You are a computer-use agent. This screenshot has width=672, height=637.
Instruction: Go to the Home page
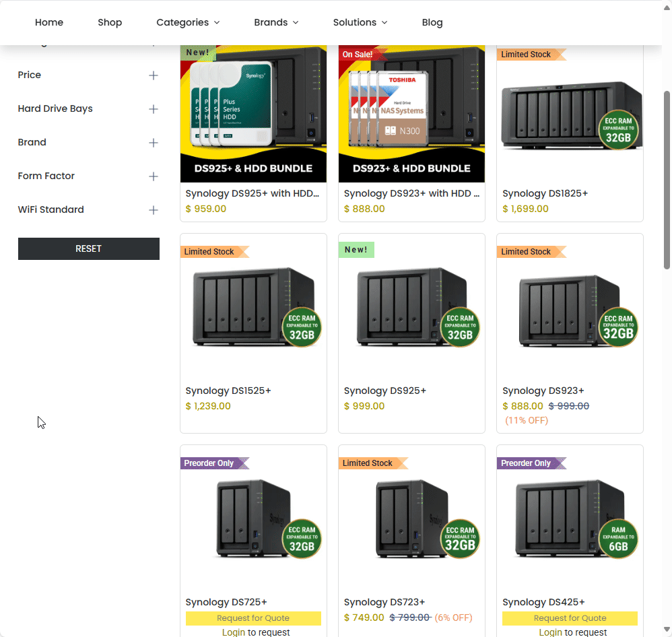tap(49, 22)
